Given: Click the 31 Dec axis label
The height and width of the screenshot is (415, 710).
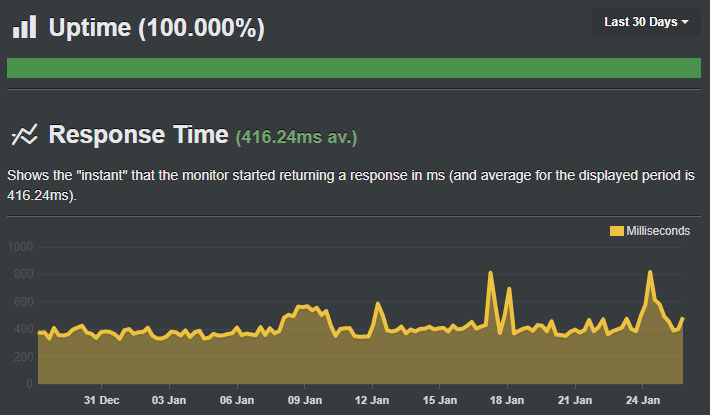Looking at the screenshot, I should point(101,400).
